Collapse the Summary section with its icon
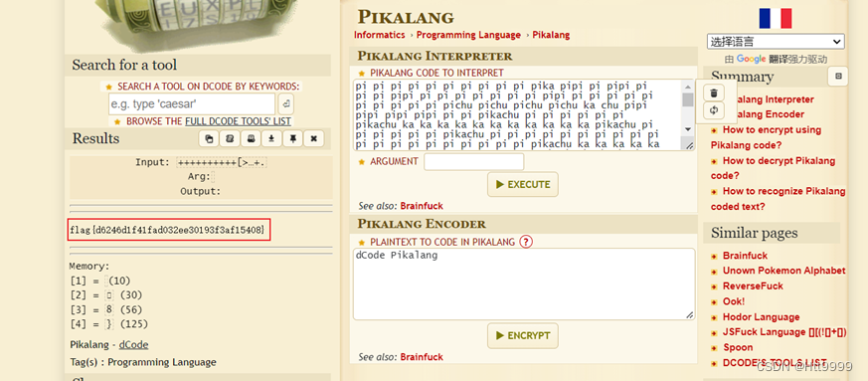The width and height of the screenshot is (868, 381). 838,77
